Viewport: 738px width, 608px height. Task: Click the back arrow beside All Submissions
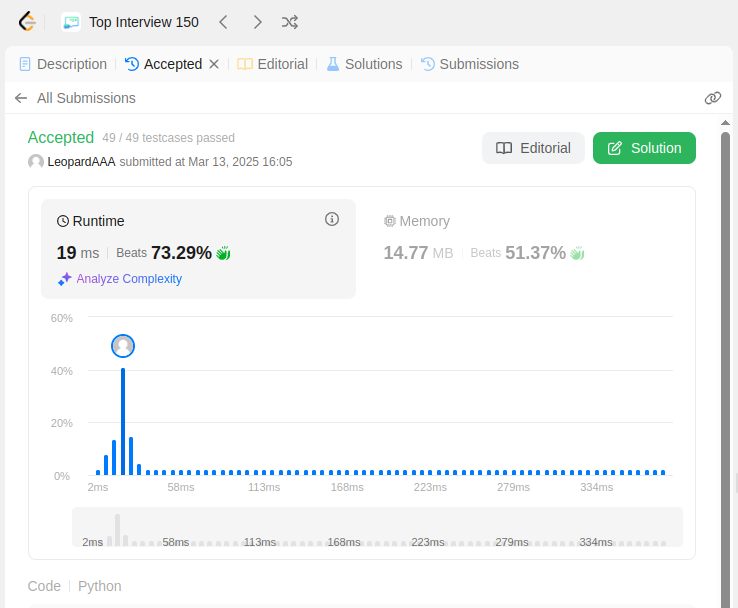tap(21, 98)
